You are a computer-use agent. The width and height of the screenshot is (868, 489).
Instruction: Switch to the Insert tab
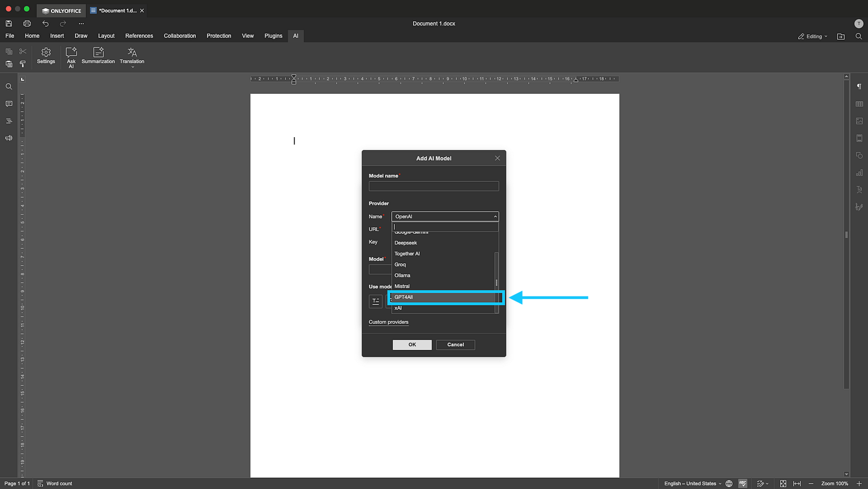tap(57, 36)
